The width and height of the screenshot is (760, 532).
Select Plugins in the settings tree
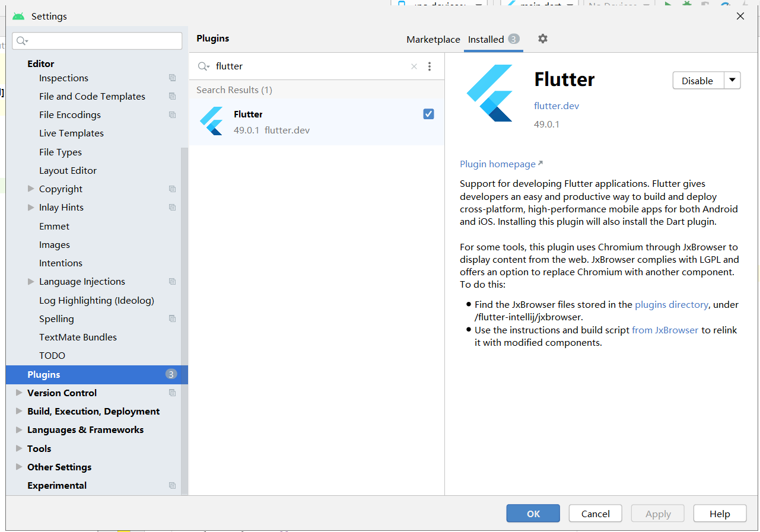[x=97, y=374]
